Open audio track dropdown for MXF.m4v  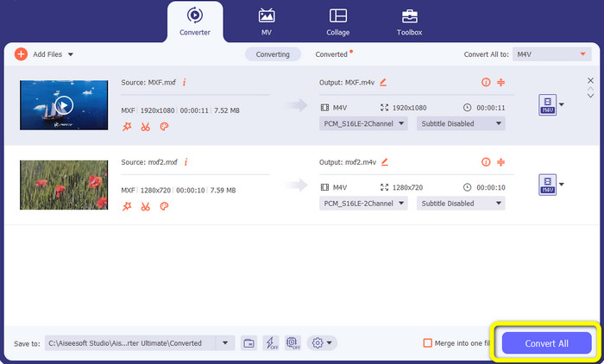(x=363, y=123)
